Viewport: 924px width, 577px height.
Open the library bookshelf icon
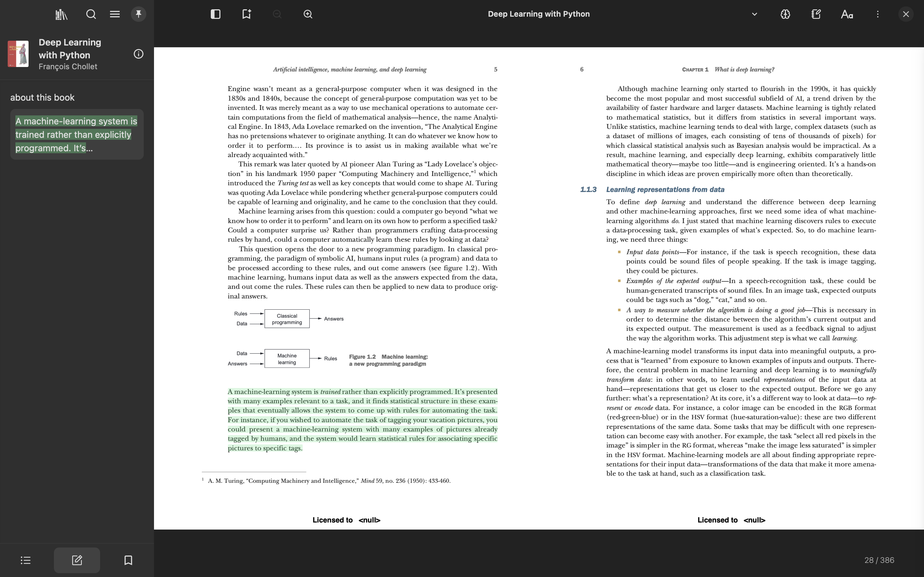pos(61,14)
